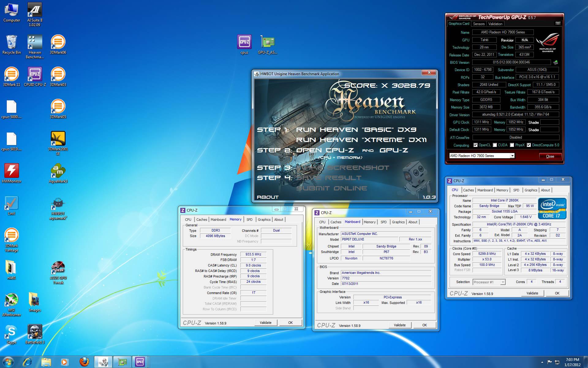This screenshot has height=368, width=588.
Task: Open Firefox from the taskbar
Action: coord(84,362)
